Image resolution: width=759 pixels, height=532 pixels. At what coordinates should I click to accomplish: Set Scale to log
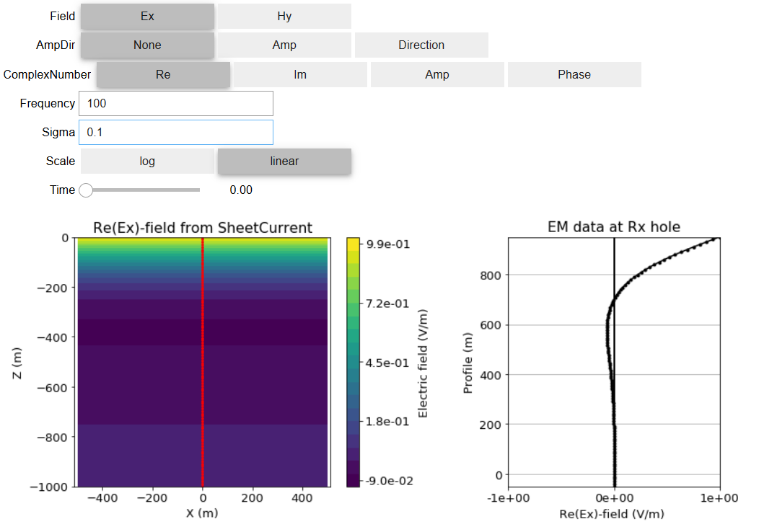[x=147, y=161]
